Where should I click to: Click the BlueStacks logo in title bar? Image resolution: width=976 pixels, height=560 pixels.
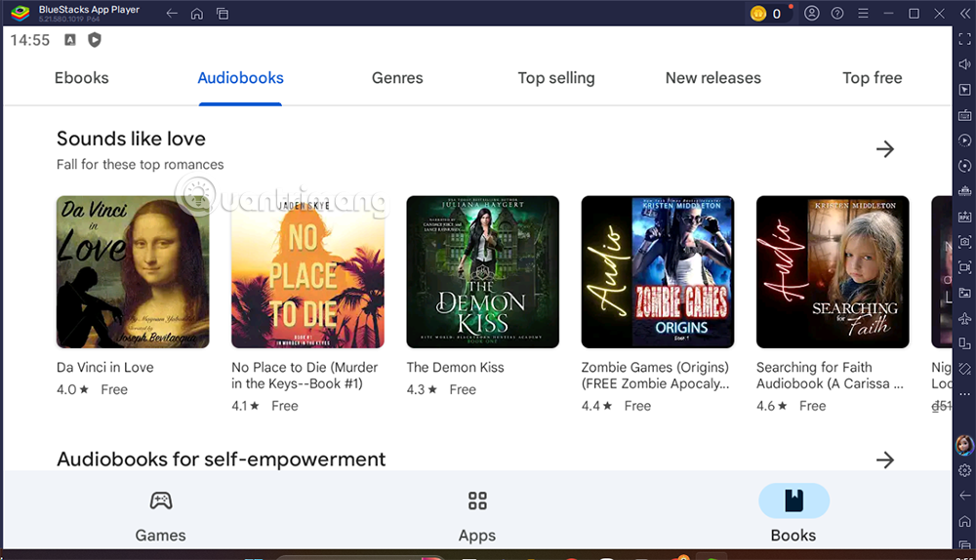click(x=20, y=13)
